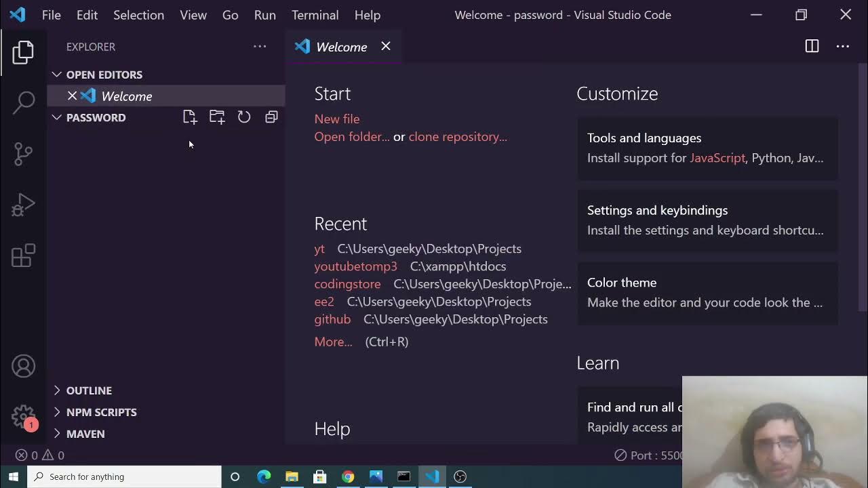The width and height of the screenshot is (868, 488).
Task: Click New File icon in PASSWORD folder
Action: point(190,117)
